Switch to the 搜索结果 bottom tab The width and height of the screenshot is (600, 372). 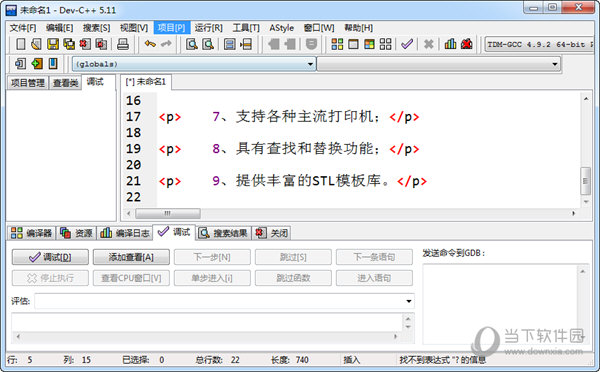point(223,233)
